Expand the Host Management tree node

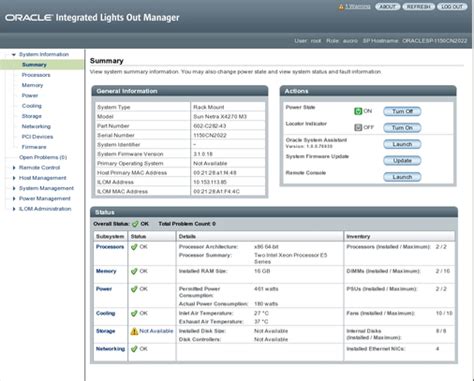[14, 178]
